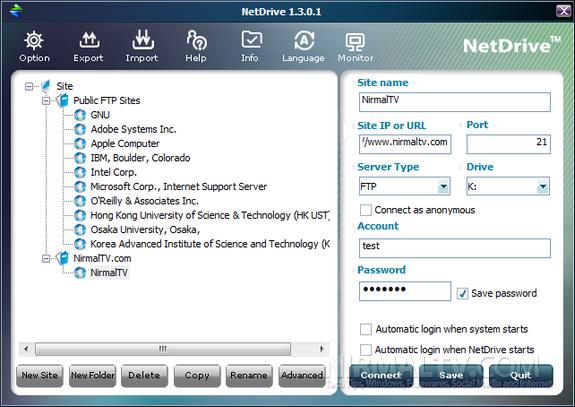Screen dimensions: 575x407
Task: Uncheck the Save password checkbox
Action: pos(462,293)
